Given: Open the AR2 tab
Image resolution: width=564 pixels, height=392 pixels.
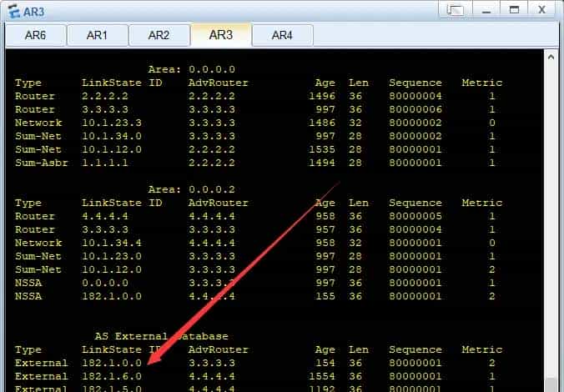Looking at the screenshot, I should [x=159, y=35].
